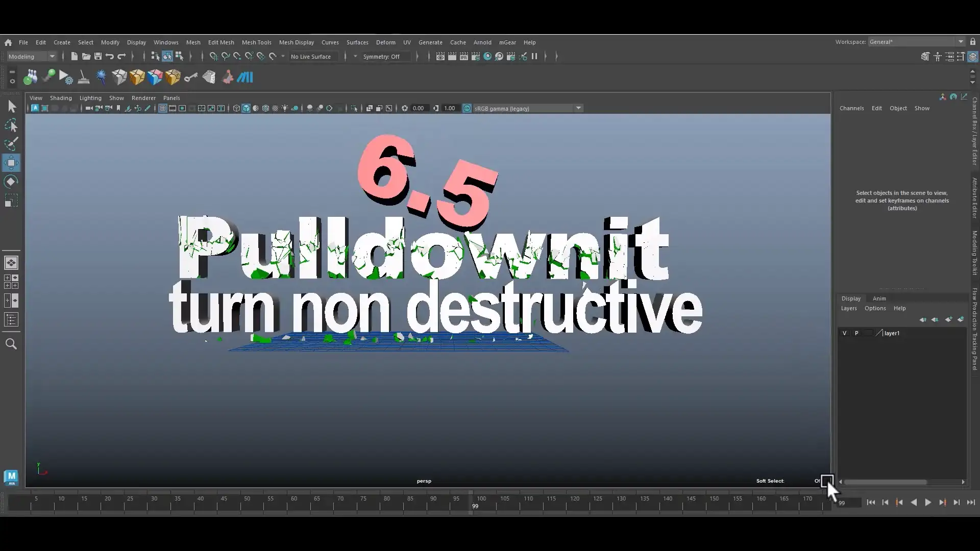This screenshot has height=551, width=980.
Task: Open the Modeling menu set dropdown
Action: 32,57
